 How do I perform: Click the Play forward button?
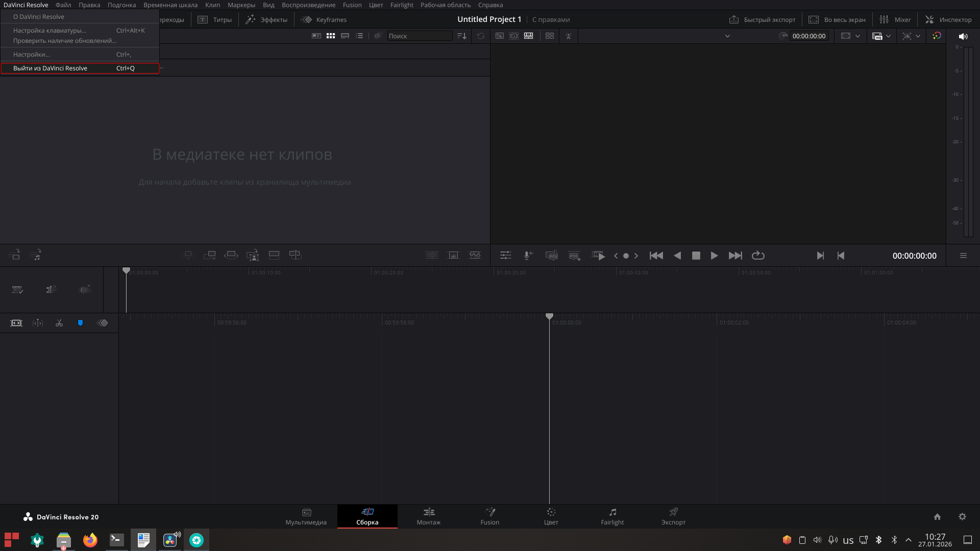[x=714, y=256]
